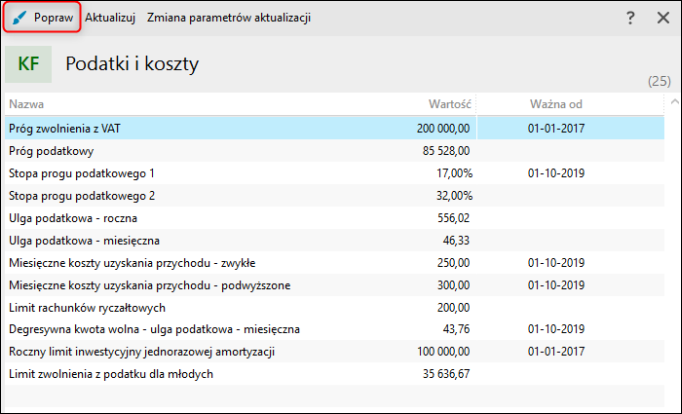Click the value 85 528,00
This screenshot has width=682, height=414.
[x=446, y=151]
